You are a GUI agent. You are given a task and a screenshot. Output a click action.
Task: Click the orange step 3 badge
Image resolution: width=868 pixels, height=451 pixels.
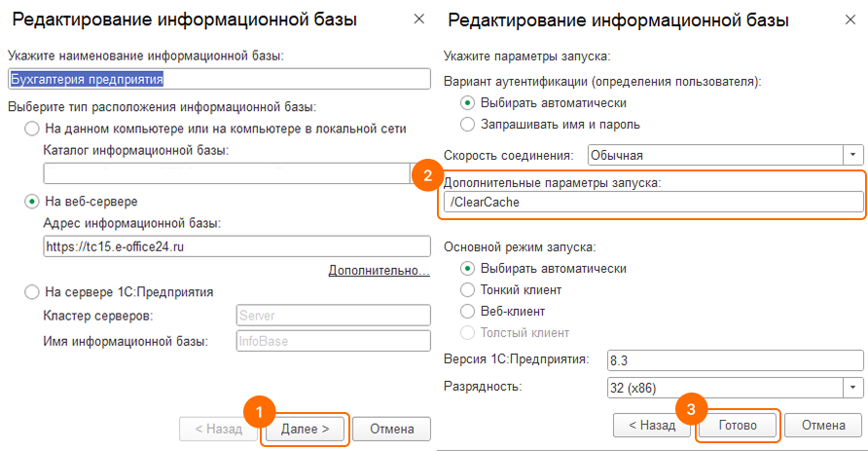pos(691,407)
